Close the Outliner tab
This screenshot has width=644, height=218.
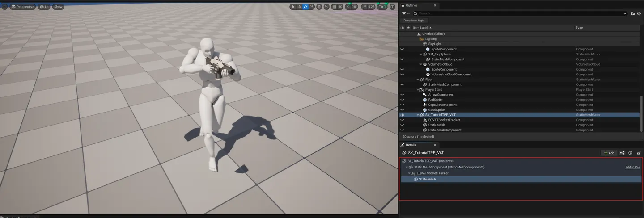(x=435, y=5)
